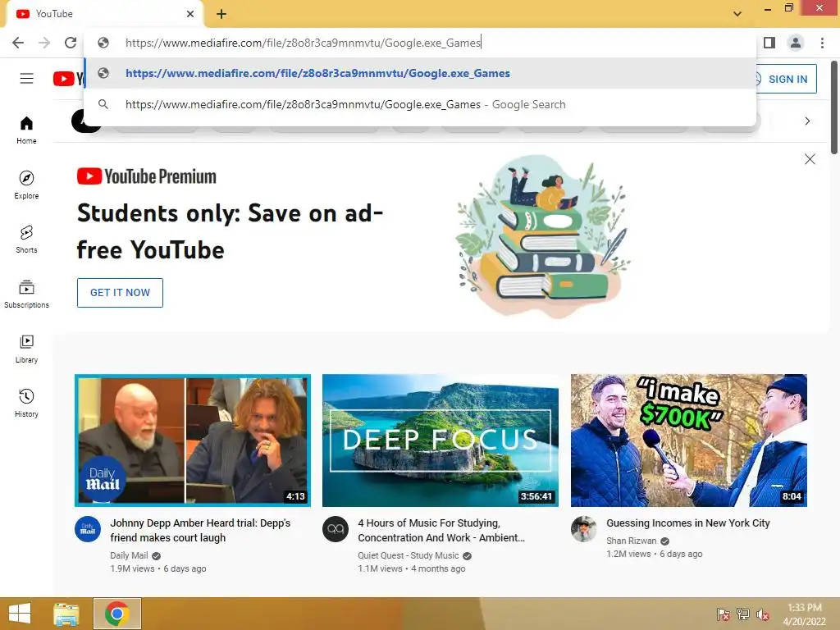Click GET IT NOW for YouTube Premium
840x630 pixels.
[120, 293]
